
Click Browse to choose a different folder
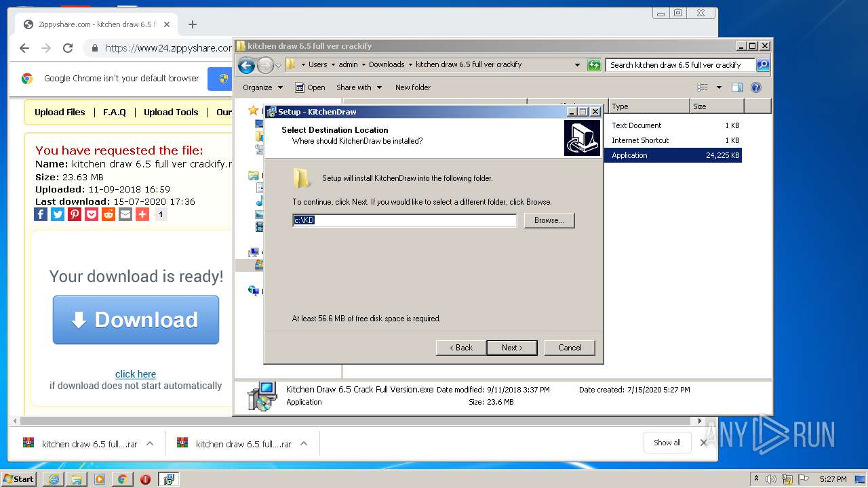(549, 220)
